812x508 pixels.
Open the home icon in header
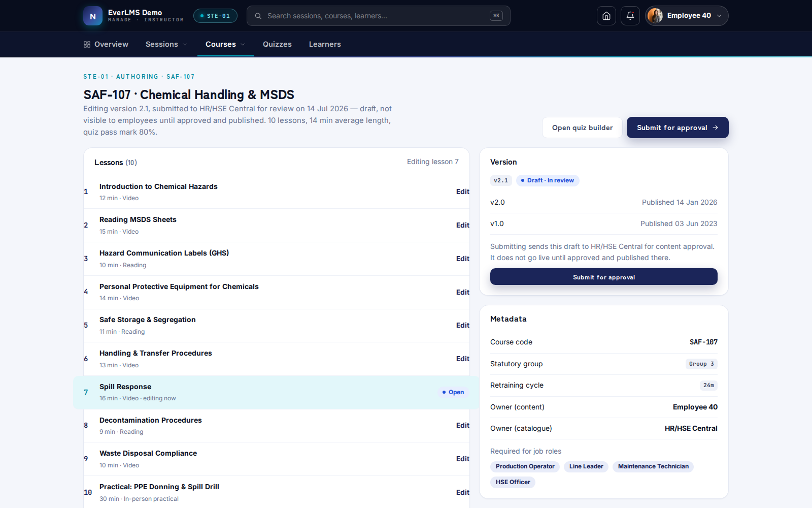click(x=606, y=16)
